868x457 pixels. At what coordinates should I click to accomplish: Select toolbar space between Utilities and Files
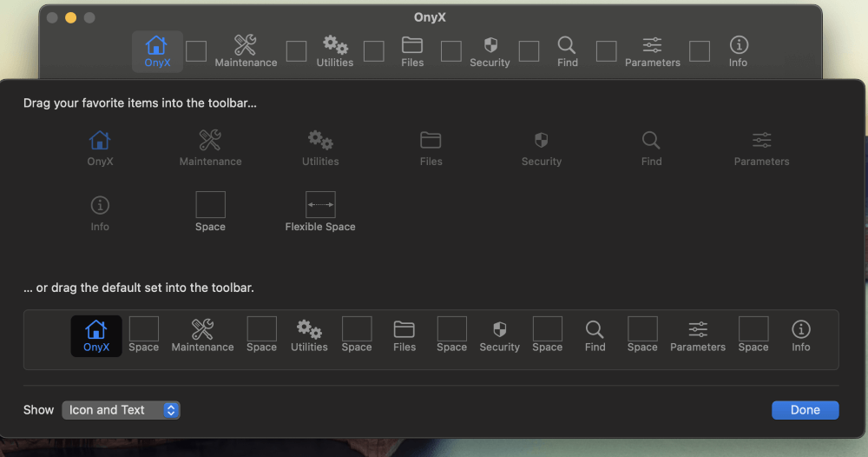pyautogui.click(x=373, y=51)
